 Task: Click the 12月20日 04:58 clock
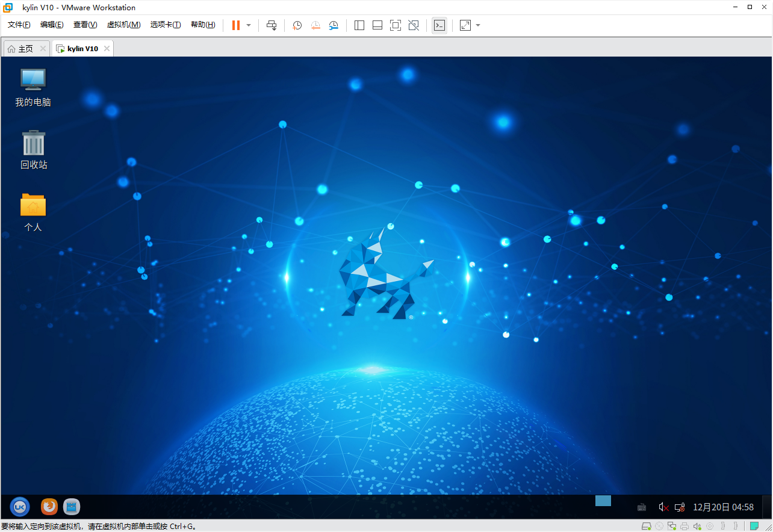724,507
